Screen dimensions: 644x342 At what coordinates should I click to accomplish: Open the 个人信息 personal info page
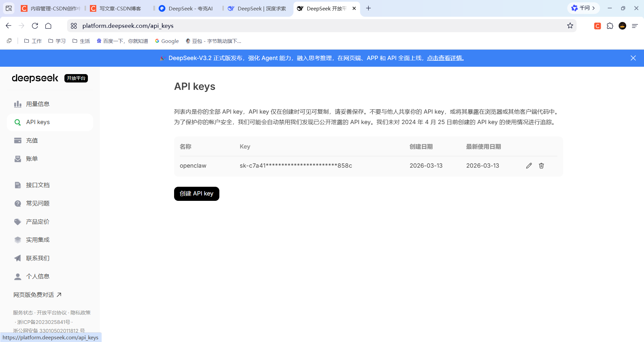38,276
